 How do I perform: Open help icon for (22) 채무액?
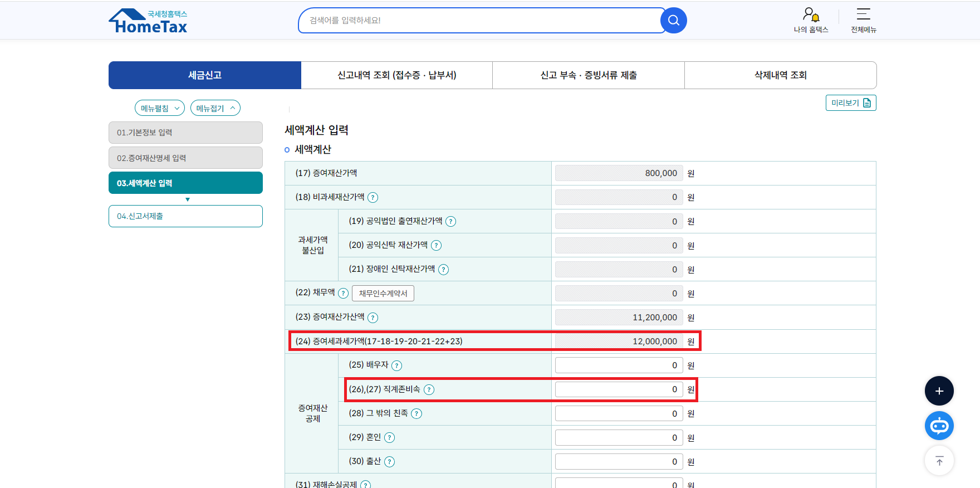pos(344,294)
